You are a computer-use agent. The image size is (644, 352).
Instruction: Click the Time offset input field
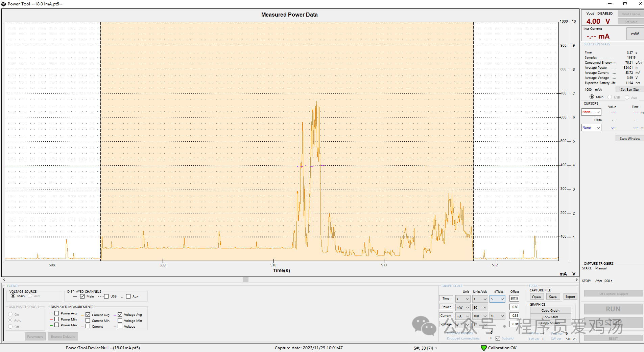pyautogui.click(x=514, y=299)
